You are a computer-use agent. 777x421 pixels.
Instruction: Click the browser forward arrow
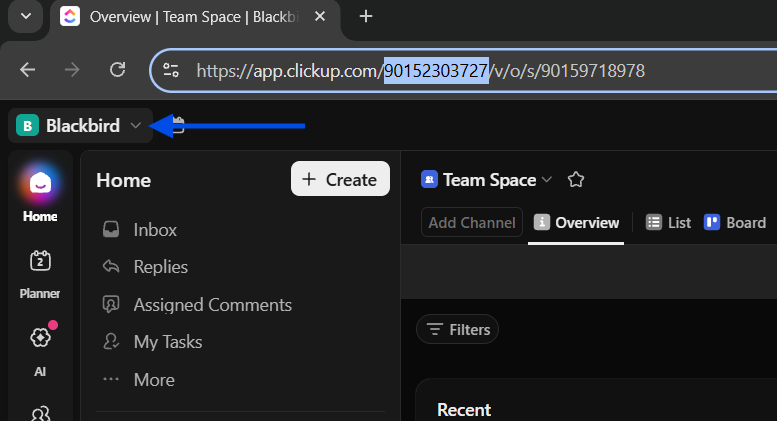[x=72, y=70]
